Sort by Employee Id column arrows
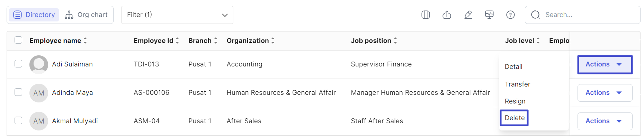 pyautogui.click(x=177, y=40)
